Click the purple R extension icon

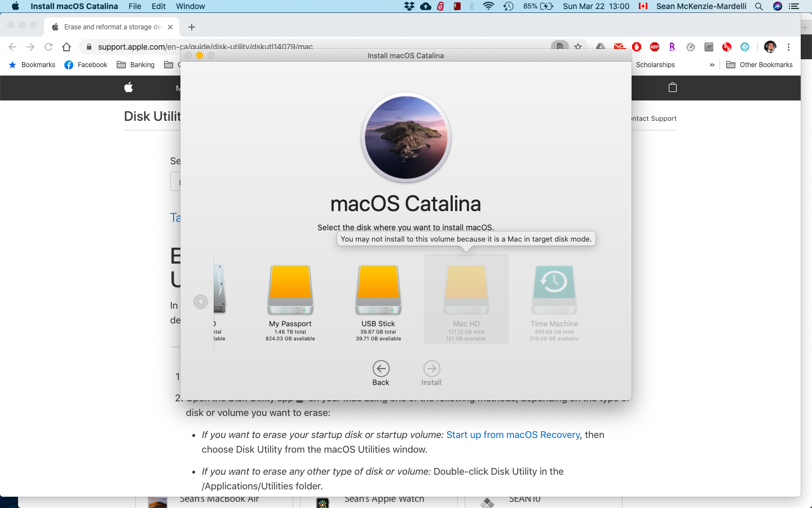pos(672,47)
